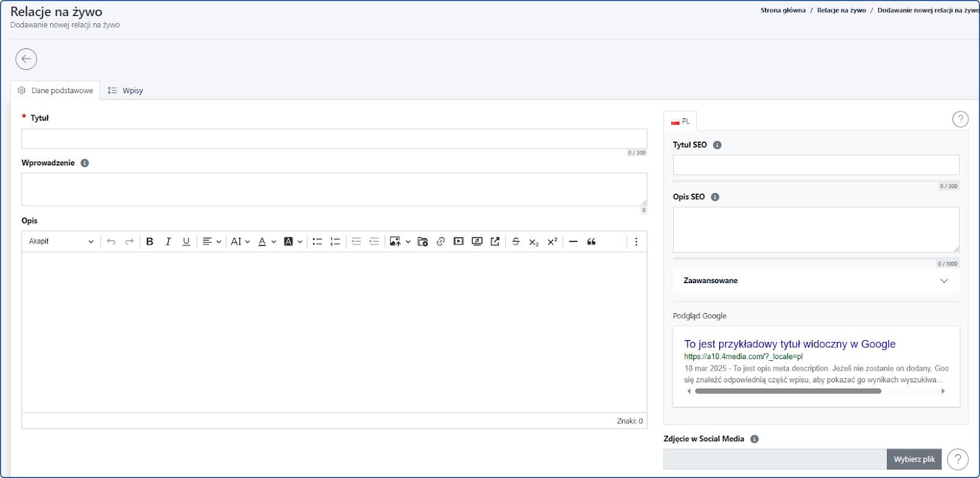Image resolution: width=980 pixels, height=478 pixels.
Task: Go to Strona główna breadcrumb link
Action: tap(783, 10)
